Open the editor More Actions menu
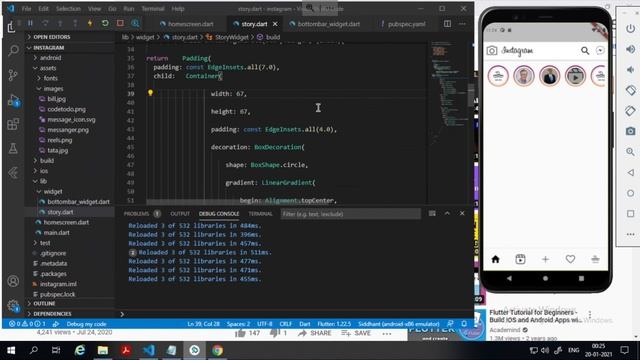Screen dimensions: 640x360 point(462,24)
